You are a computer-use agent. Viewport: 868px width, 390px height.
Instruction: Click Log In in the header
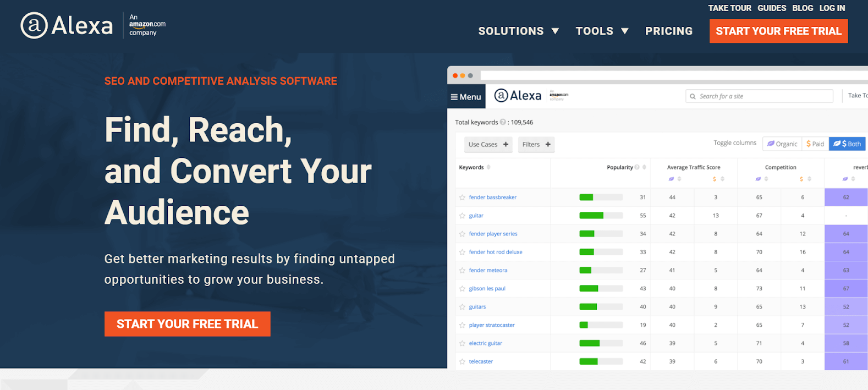pos(832,8)
